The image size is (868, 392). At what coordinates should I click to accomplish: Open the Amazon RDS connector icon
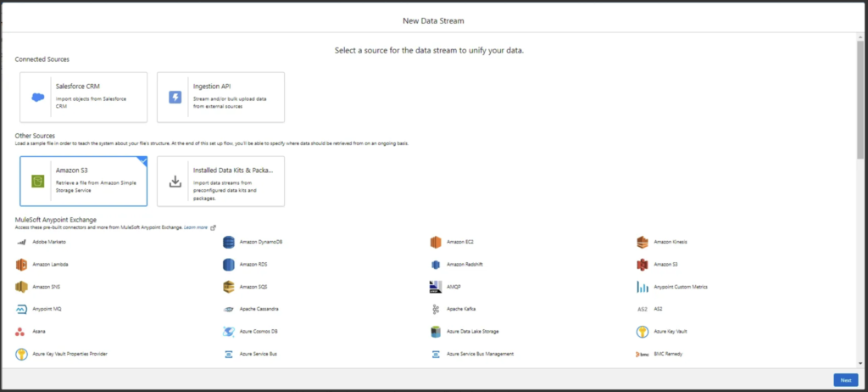click(229, 265)
